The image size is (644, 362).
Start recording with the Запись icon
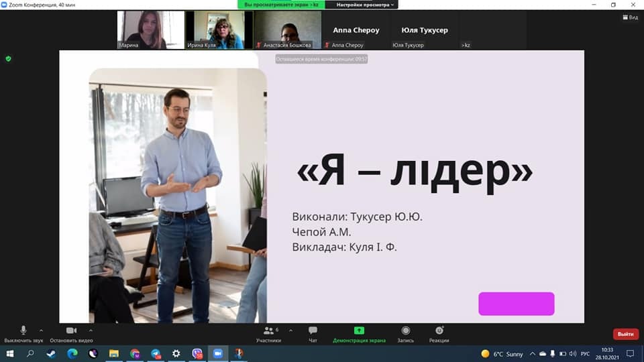click(405, 330)
